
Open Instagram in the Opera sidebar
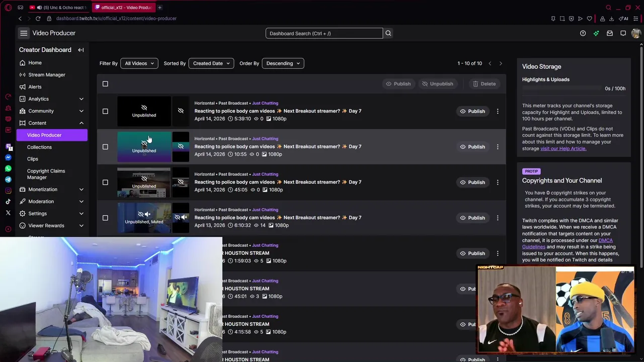point(8,191)
